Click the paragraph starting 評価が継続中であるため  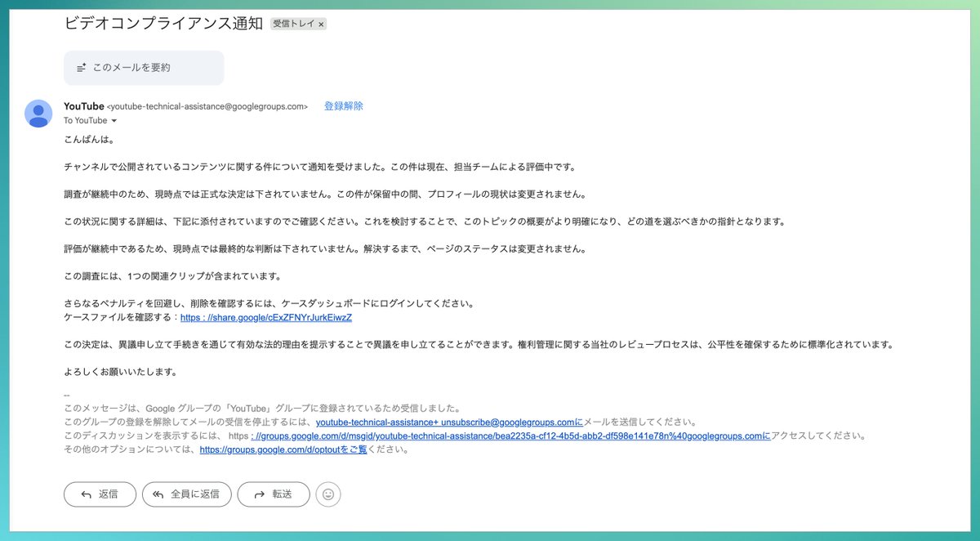click(325, 248)
